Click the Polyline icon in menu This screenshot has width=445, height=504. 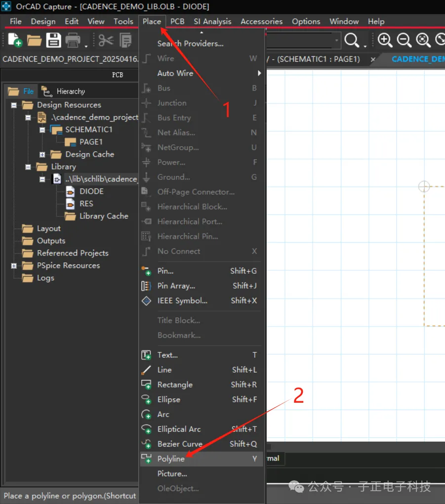(x=146, y=459)
